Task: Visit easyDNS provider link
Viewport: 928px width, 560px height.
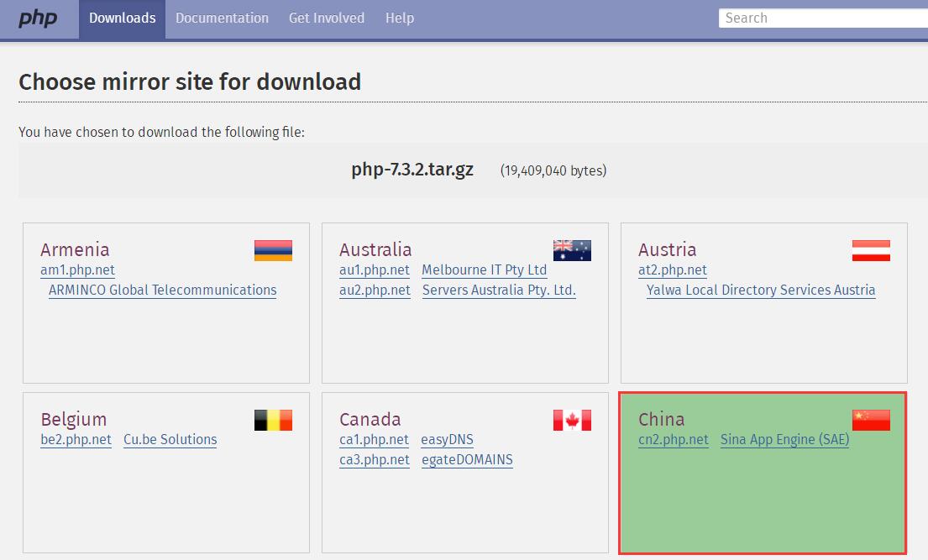Action: tap(447, 440)
